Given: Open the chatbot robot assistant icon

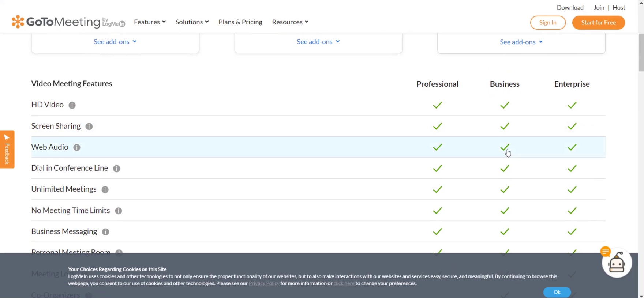Looking at the screenshot, I should [x=617, y=263].
